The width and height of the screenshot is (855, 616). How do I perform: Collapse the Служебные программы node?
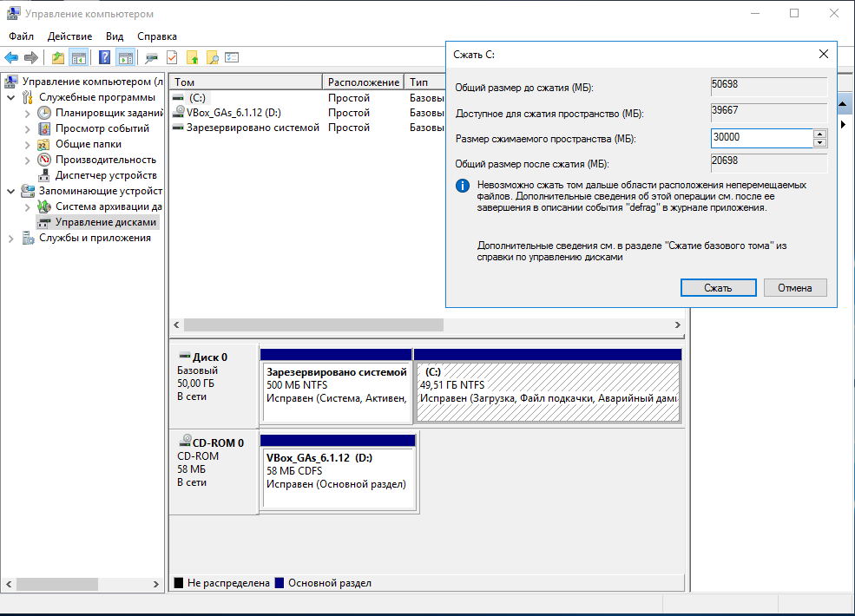point(10,97)
